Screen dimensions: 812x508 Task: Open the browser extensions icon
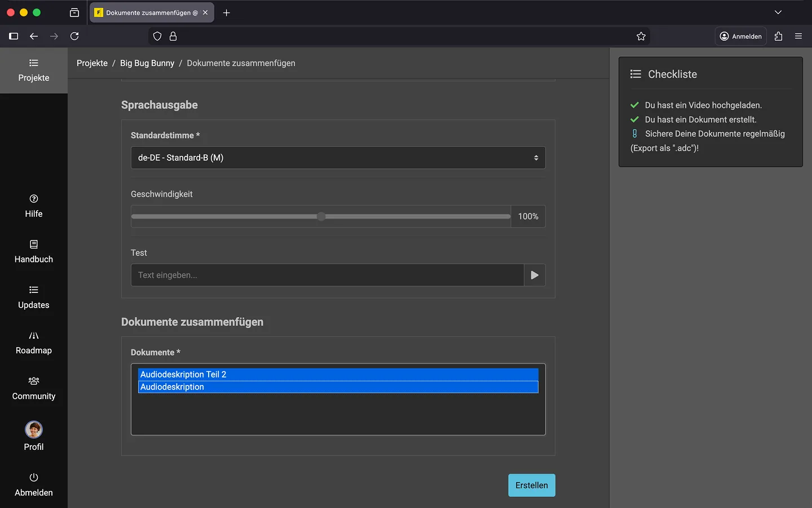click(x=779, y=36)
